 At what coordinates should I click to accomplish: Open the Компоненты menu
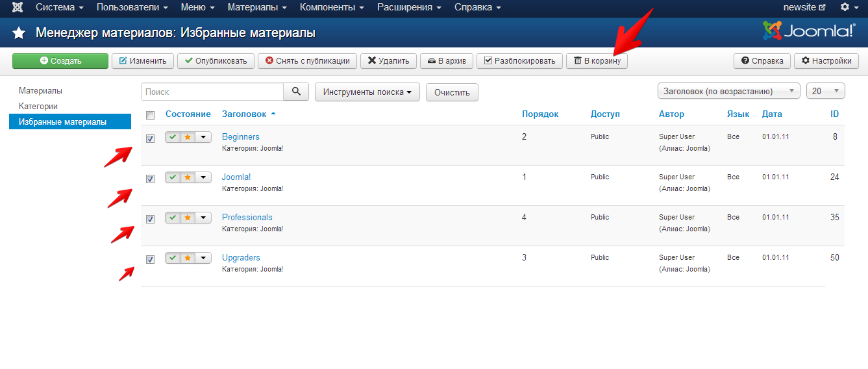(332, 8)
